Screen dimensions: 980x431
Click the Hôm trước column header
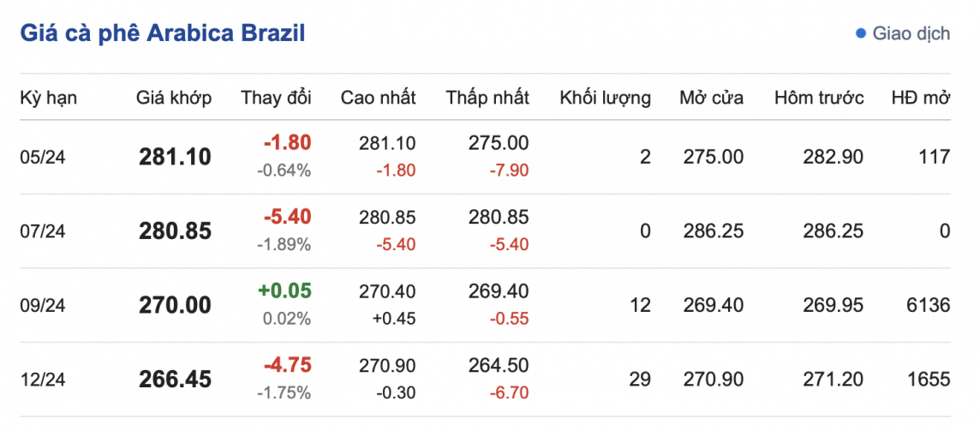click(x=819, y=98)
